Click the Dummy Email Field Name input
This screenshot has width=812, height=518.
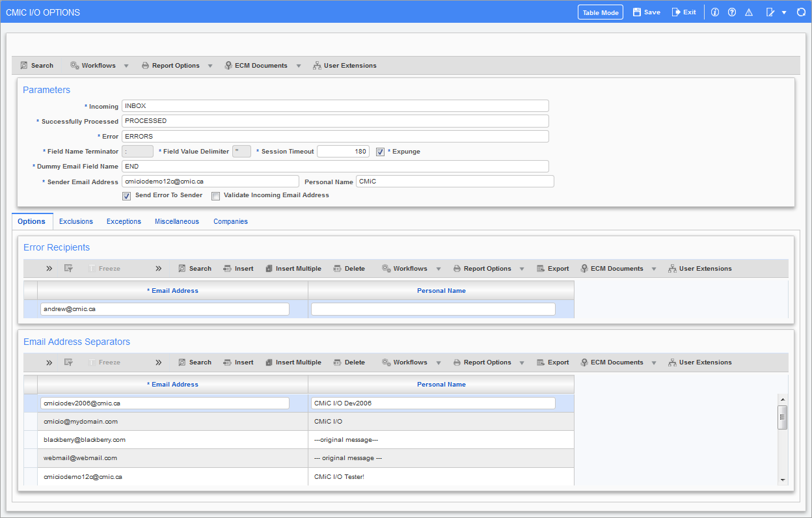[335, 167]
